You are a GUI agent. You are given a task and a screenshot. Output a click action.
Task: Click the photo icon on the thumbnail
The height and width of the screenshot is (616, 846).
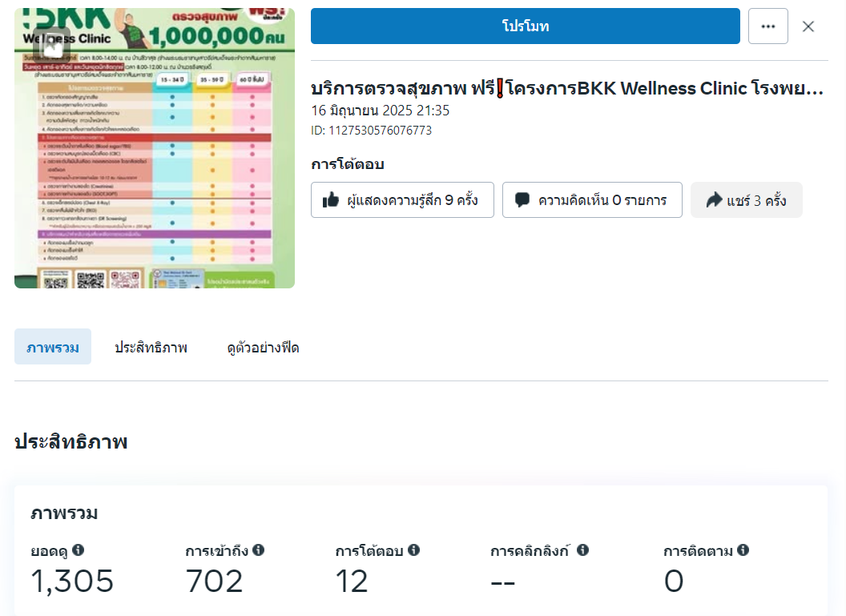coord(52,46)
